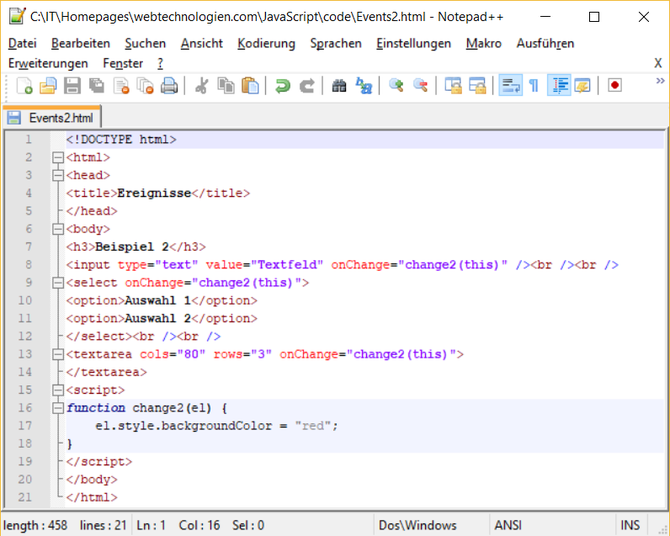Select the Events2.html document tab
The width and height of the screenshot is (670, 536).
pyautogui.click(x=53, y=118)
